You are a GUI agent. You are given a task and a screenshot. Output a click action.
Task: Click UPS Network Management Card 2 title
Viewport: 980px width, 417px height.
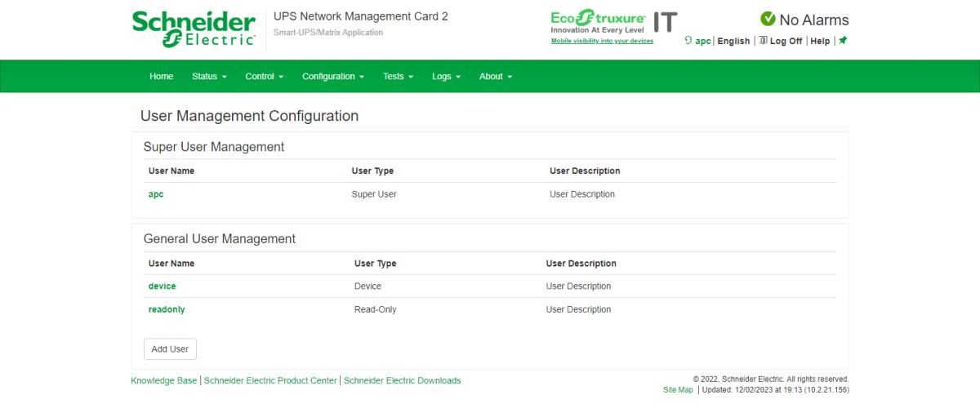point(361,16)
